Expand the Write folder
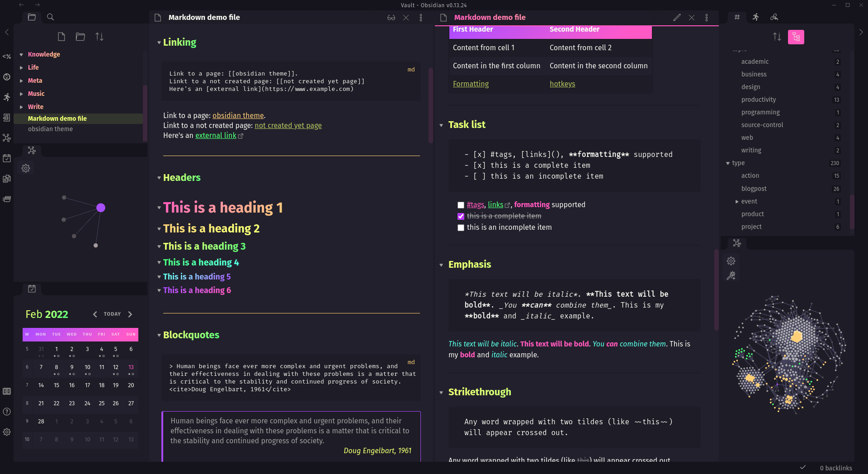 [21, 107]
